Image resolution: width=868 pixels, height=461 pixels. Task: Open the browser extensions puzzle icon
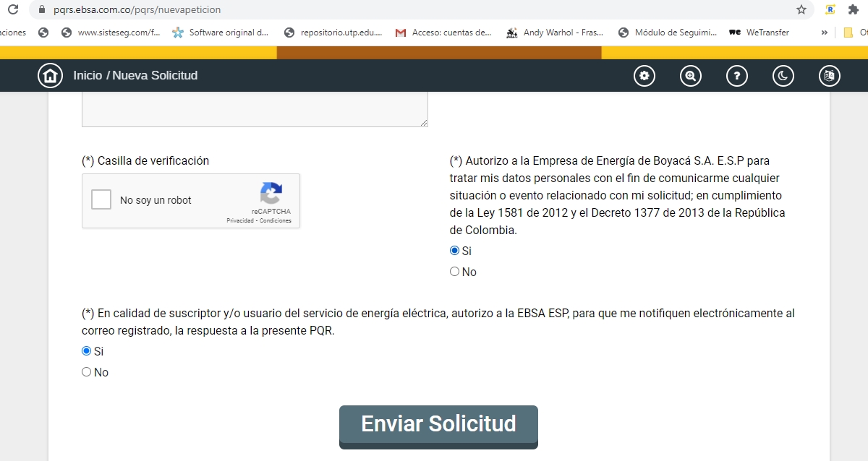[x=853, y=9]
